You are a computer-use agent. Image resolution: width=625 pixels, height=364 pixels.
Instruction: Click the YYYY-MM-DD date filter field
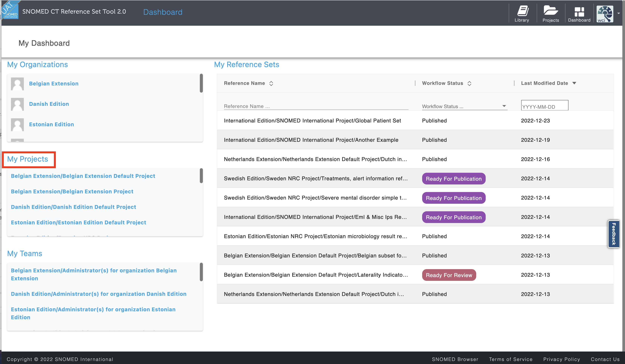tap(544, 106)
